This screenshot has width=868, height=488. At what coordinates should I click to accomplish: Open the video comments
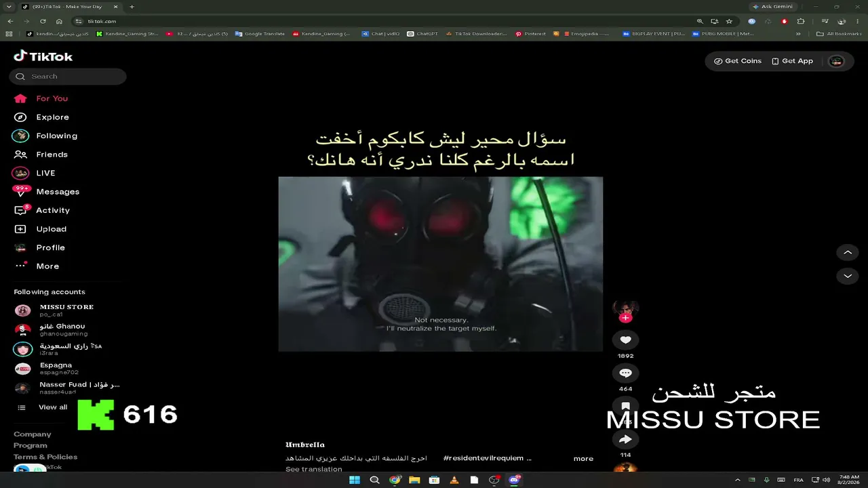(x=625, y=373)
